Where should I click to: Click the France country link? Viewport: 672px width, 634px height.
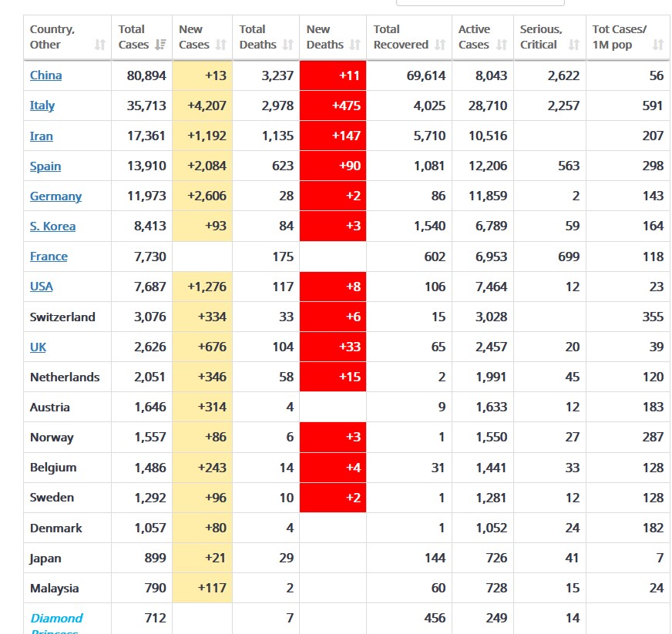point(49,257)
